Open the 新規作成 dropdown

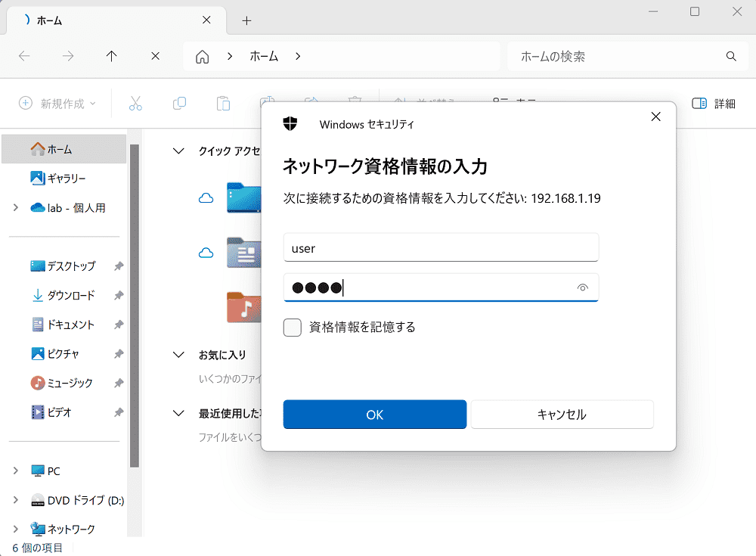(x=57, y=104)
